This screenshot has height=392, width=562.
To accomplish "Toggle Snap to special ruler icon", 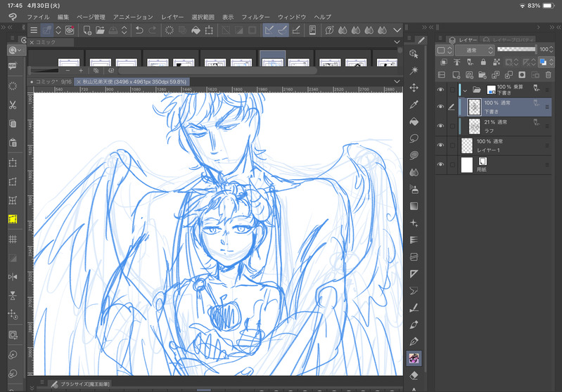I will click(283, 30).
